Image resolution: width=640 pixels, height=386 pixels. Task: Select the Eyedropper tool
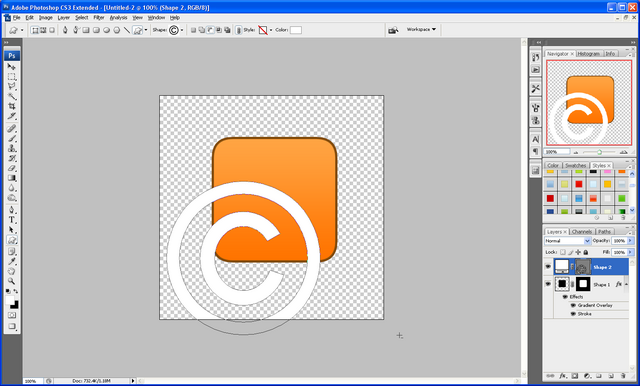pos(12,261)
